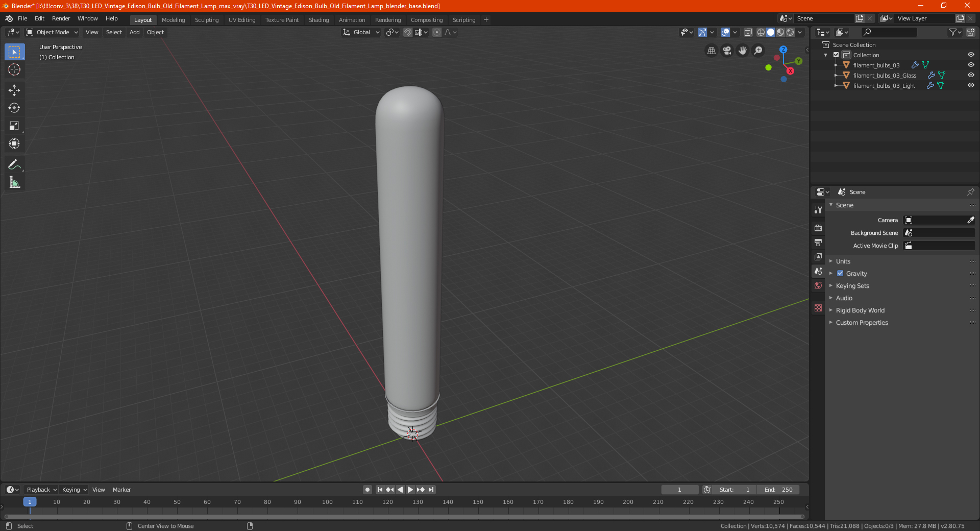The height and width of the screenshot is (531, 980).
Task: Open the Object Mode dropdown
Action: coord(52,32)
